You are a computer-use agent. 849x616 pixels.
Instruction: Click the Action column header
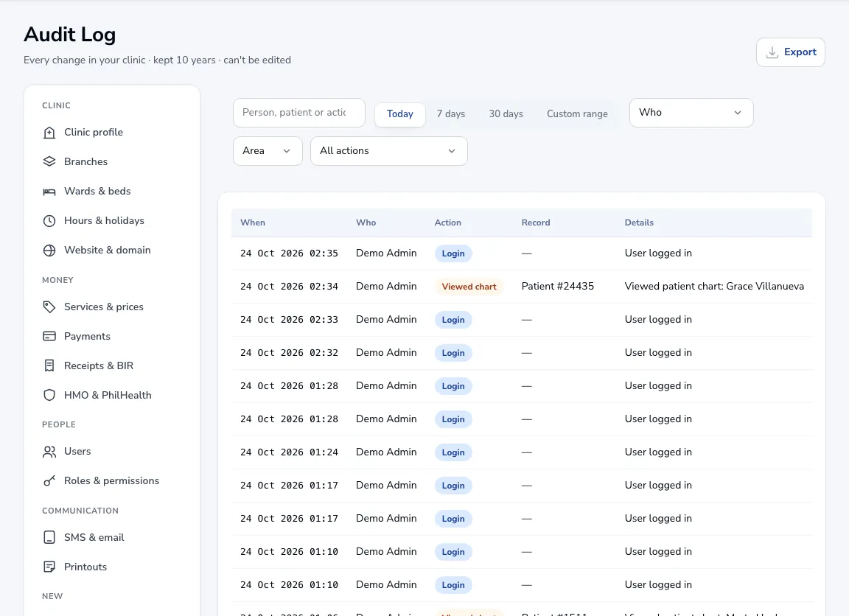point(448,223)
